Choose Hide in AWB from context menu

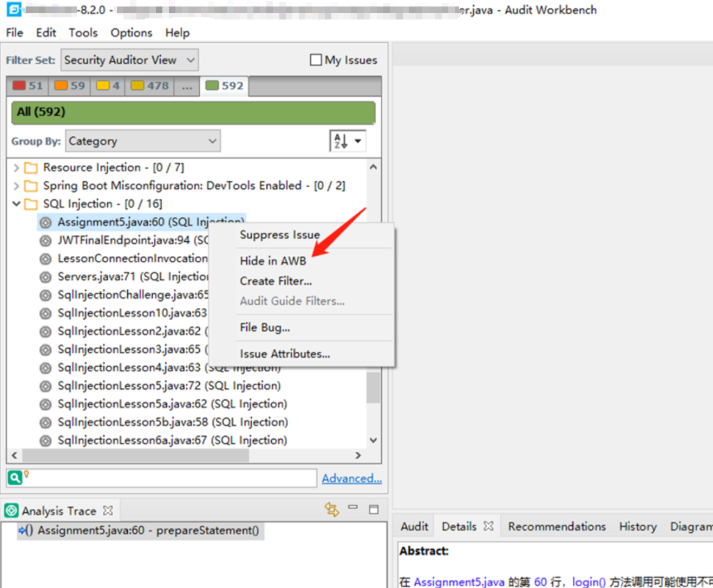[273, 261]
